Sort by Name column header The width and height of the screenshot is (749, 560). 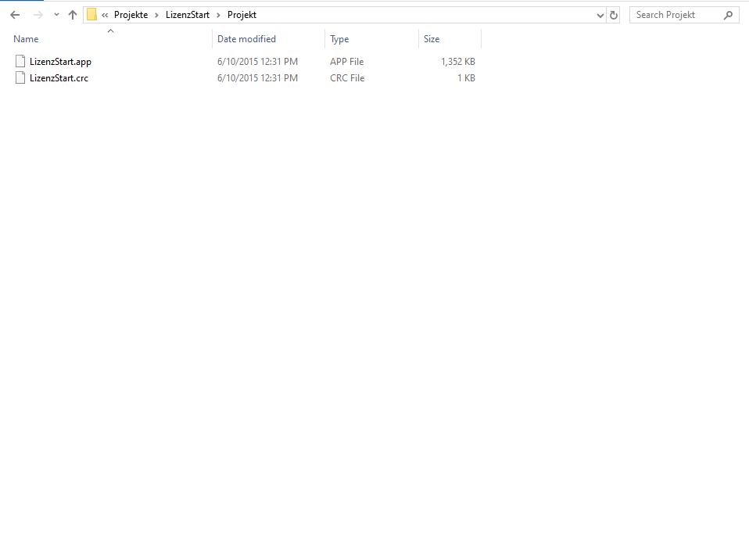coord(26,39)
